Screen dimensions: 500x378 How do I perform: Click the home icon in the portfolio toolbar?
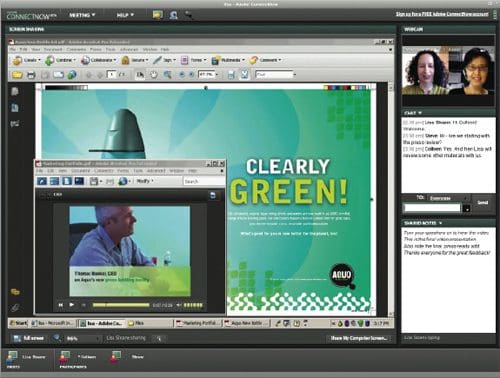pyautogui.click(x=42, y=181)
